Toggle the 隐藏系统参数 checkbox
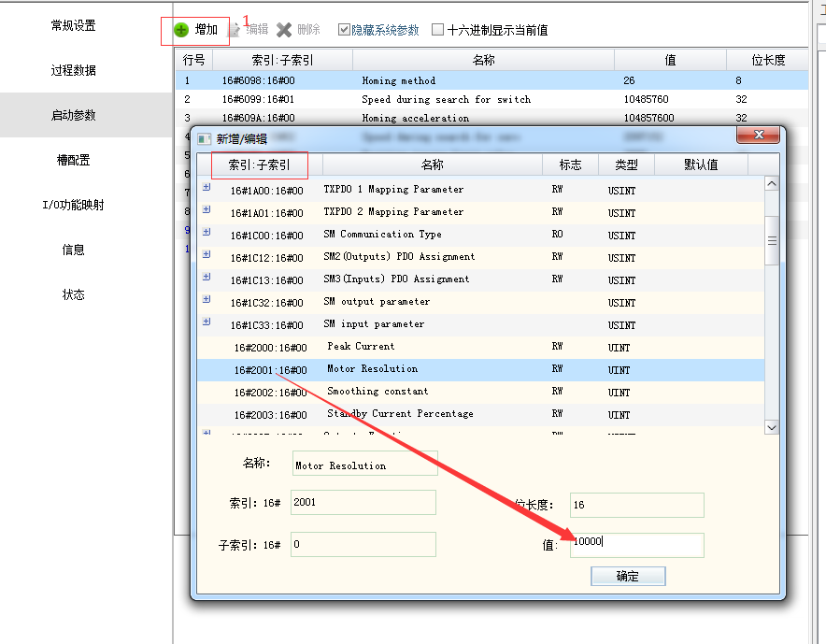Image resolution: width=826 pixels, height=644 pixels. (344, 30)
